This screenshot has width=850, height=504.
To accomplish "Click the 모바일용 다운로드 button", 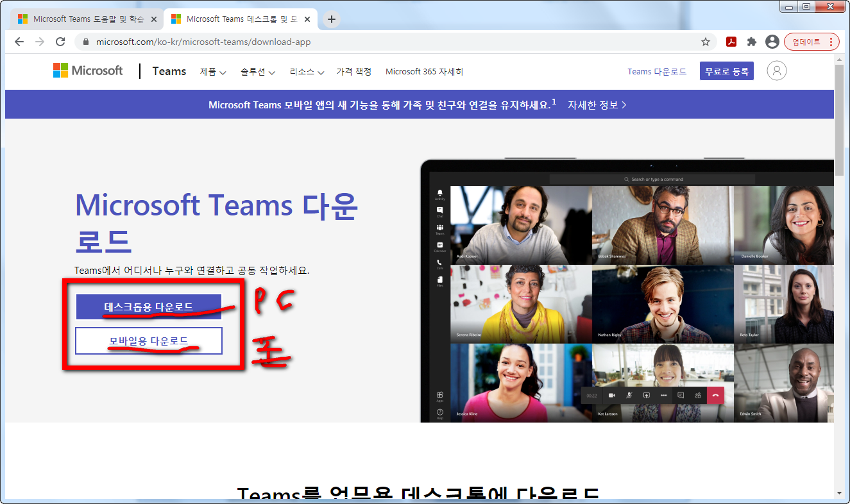I will pyautogui.click(x=149, y=340).
